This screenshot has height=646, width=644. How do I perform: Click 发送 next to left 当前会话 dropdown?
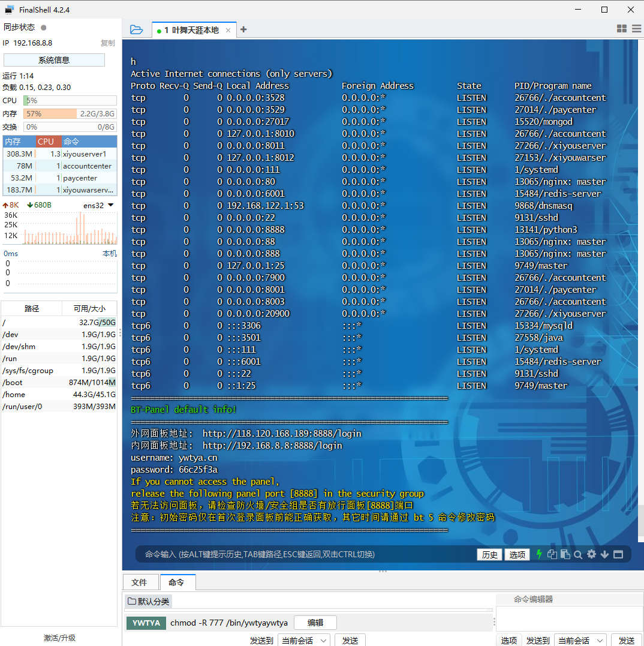(350, 640)
